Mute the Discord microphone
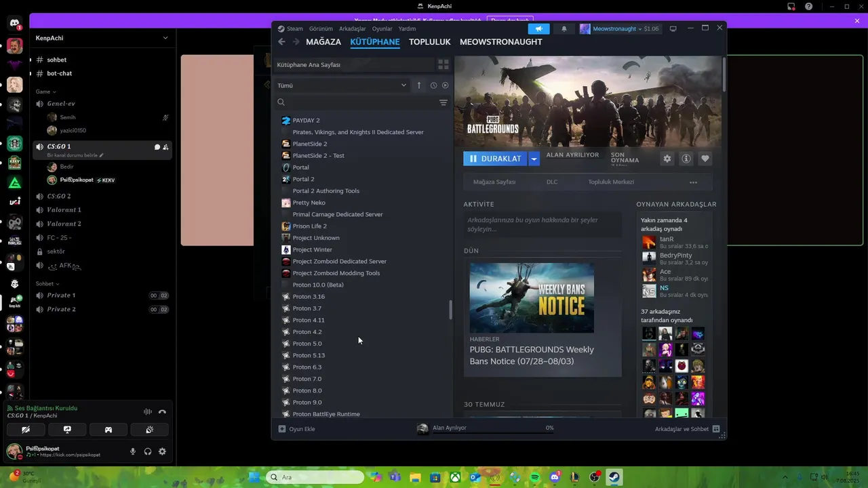The width and height of the screenshot is (868, 488). [133, 451]
